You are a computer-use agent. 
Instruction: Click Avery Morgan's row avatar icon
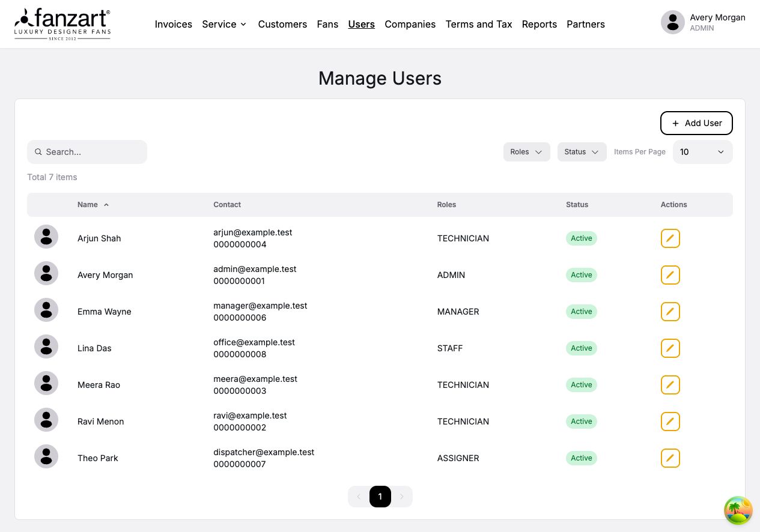click(x=46, y=273)
